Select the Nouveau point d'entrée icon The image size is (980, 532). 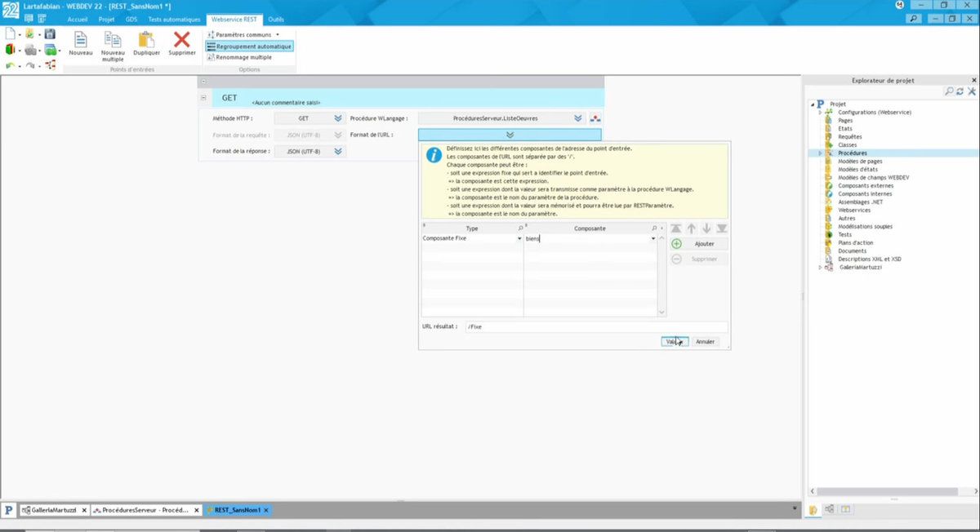[80, 41]
